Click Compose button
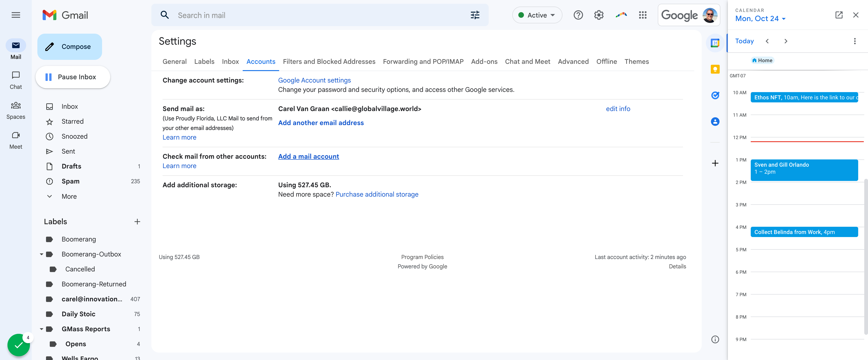The image size is (868, 360). 69,47
